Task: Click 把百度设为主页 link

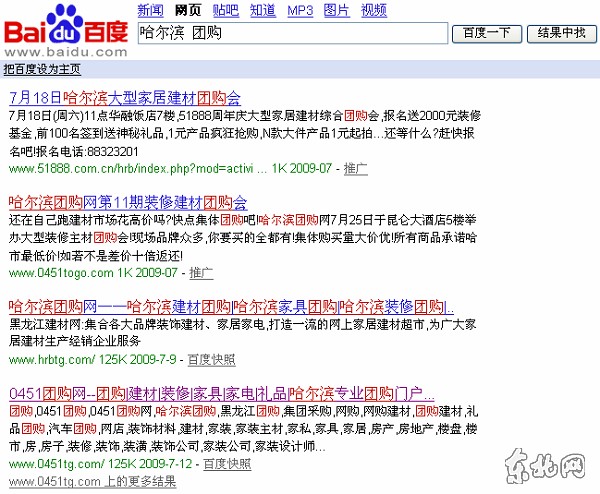Action: [x=43, y=69]
